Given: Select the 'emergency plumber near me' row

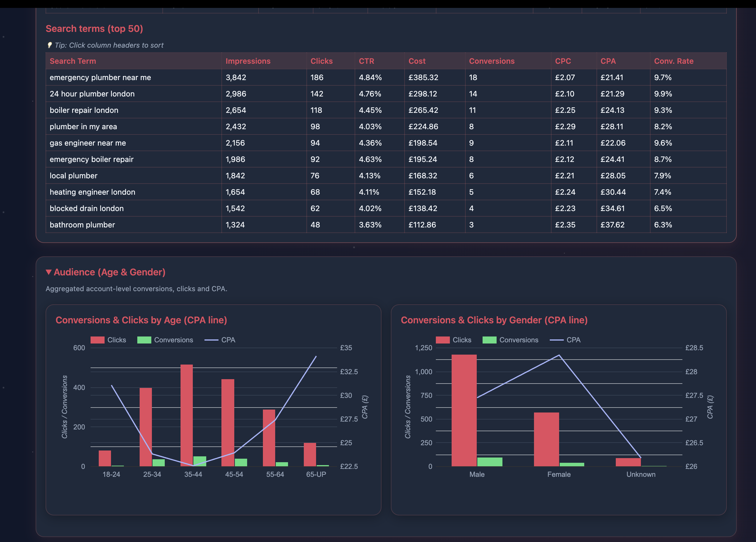Looking at the screenshot, I should point(133,77).
